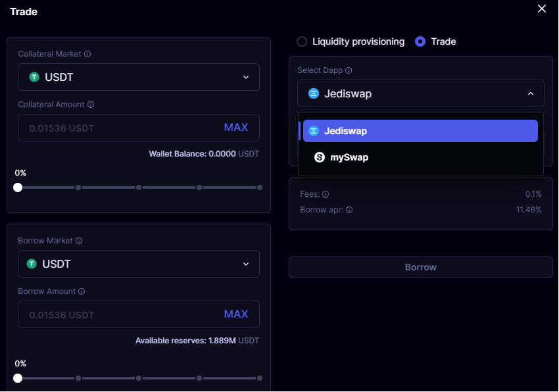Open the Borrow Market USDT dropdown
Image resolution: width=559 pixels, height=392 pixels.
pyautogui.click(x=139, y=264)
